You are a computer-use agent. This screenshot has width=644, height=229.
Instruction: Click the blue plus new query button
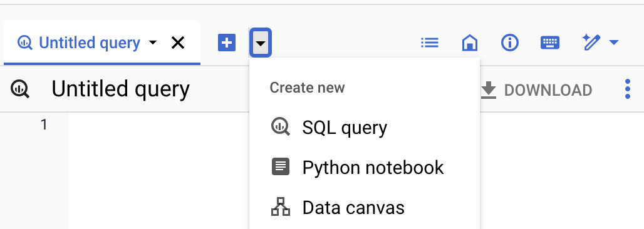227,43
